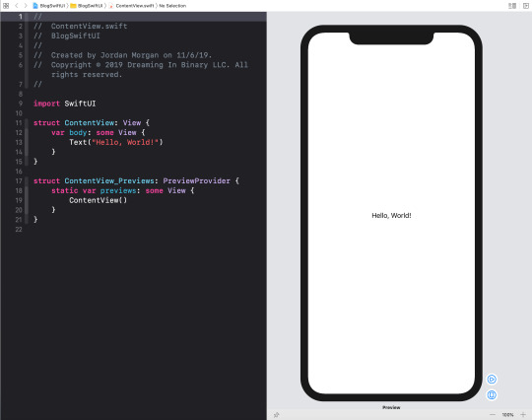The height and width of the screenshot is (420, 532).
Task: Open the ContentView.swift breadcrumb
Action: pyautogui.click(x=131, y=6)
